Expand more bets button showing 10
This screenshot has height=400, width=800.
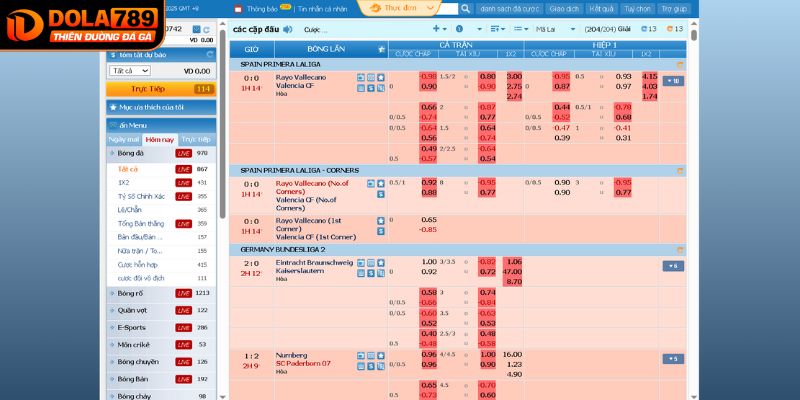673,81
